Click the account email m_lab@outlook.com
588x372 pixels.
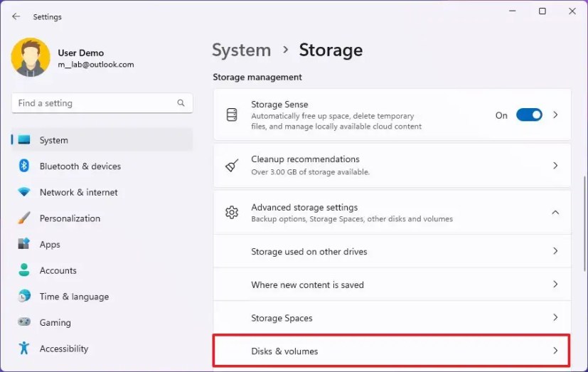(96, 65)
